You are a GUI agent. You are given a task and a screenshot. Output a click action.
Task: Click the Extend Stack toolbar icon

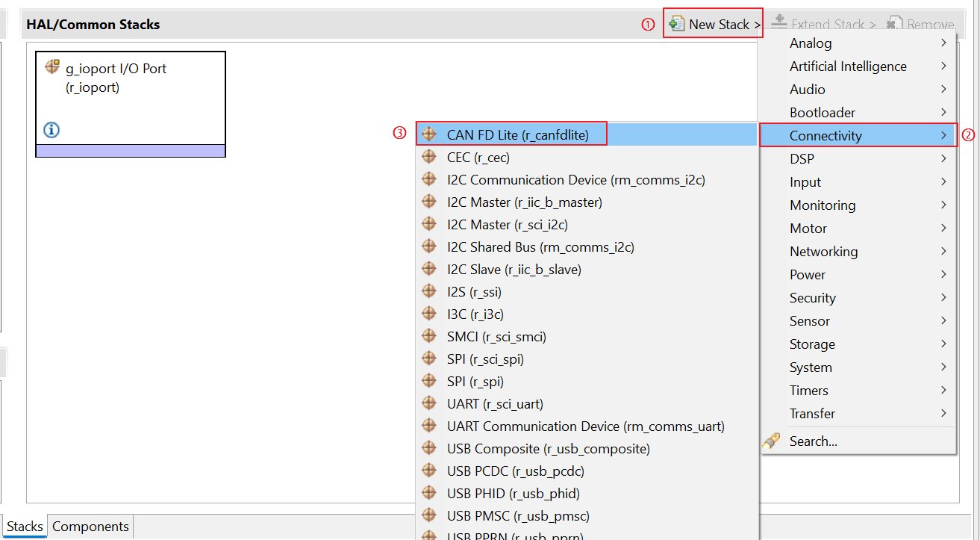778,24
